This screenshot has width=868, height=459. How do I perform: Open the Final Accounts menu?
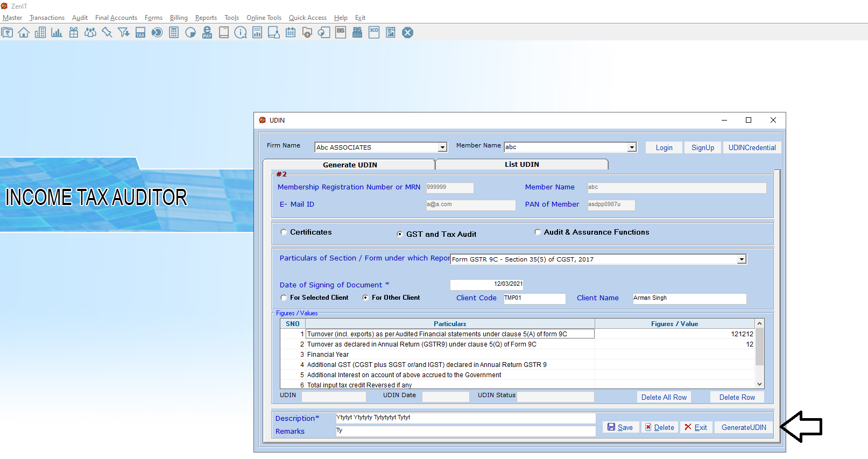[x=116, y=18]
